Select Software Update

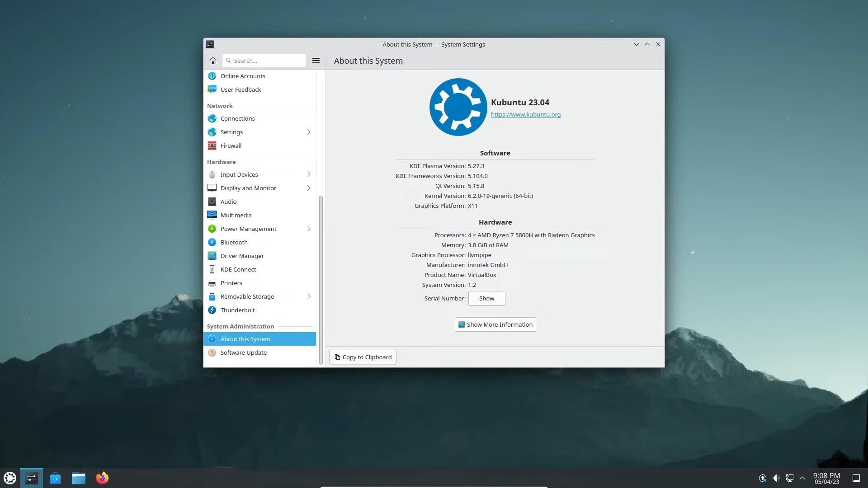point(244,352)
